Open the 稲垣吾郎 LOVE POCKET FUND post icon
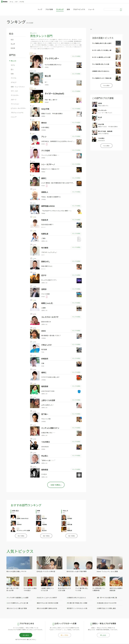 (79, 392)
